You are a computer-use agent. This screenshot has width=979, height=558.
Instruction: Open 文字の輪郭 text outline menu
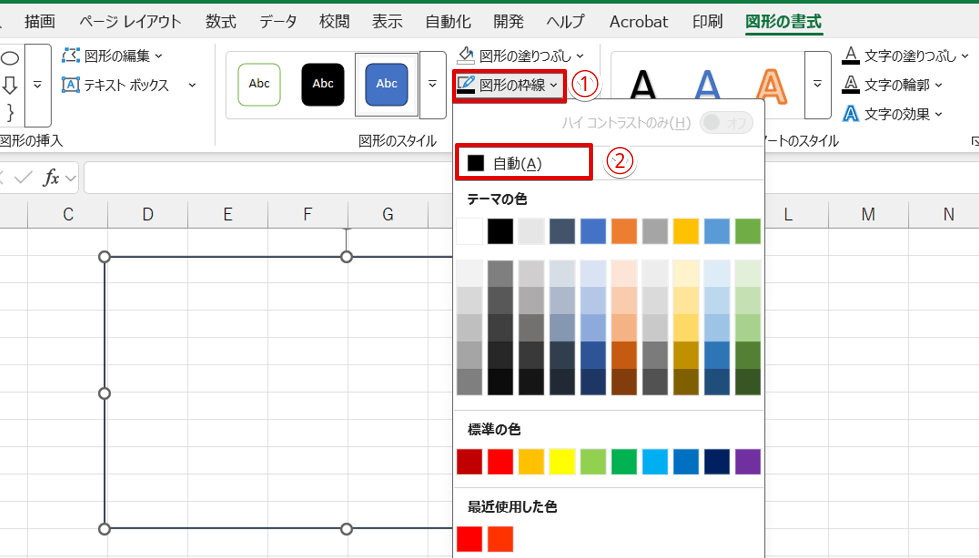click(x=892, y=85)
